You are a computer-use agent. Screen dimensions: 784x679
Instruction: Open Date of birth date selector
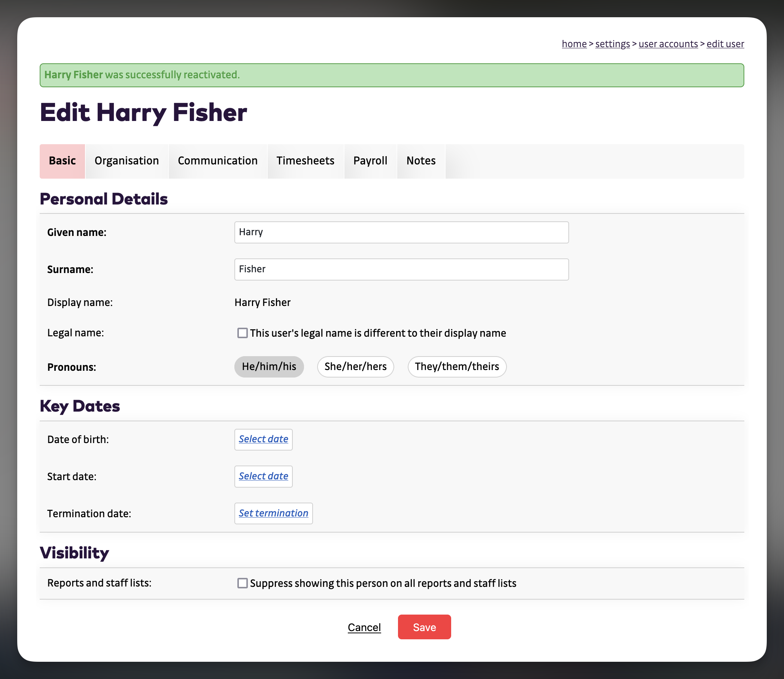(263, 439)
